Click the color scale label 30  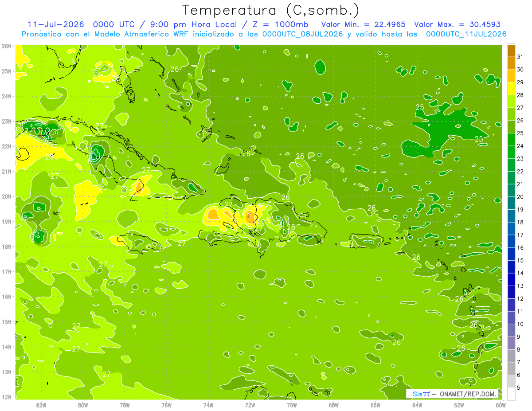click(x=520, y=69)
